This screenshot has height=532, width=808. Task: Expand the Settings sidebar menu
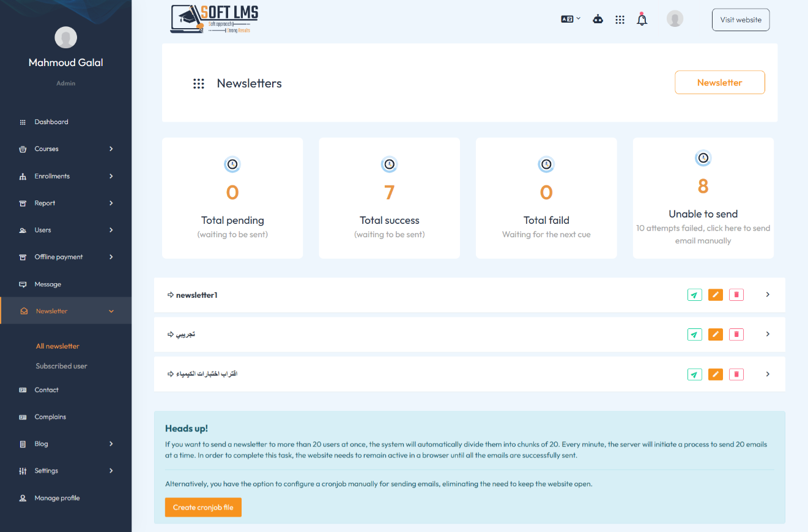tap(65, 471)
